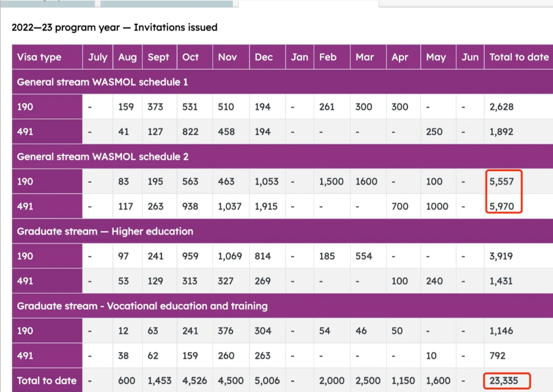
Task: Click 'General stream WASMOL schedule 1' section row
Action: tap(283, 82)
